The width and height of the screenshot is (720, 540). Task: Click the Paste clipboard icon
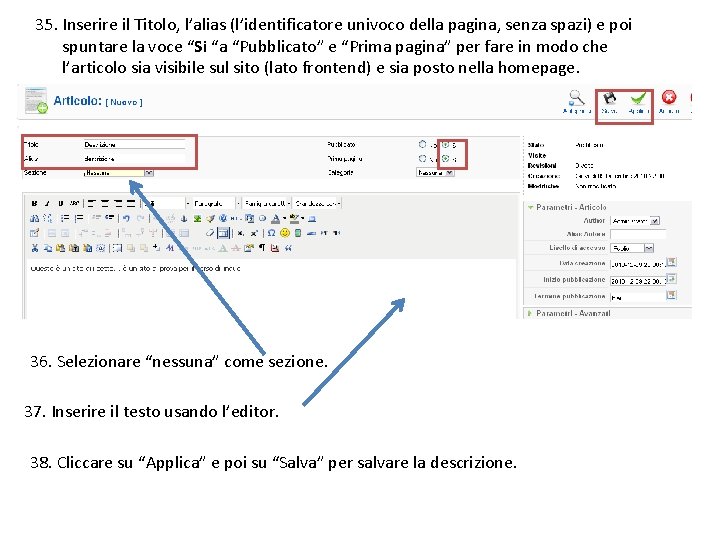pos(61,248)
